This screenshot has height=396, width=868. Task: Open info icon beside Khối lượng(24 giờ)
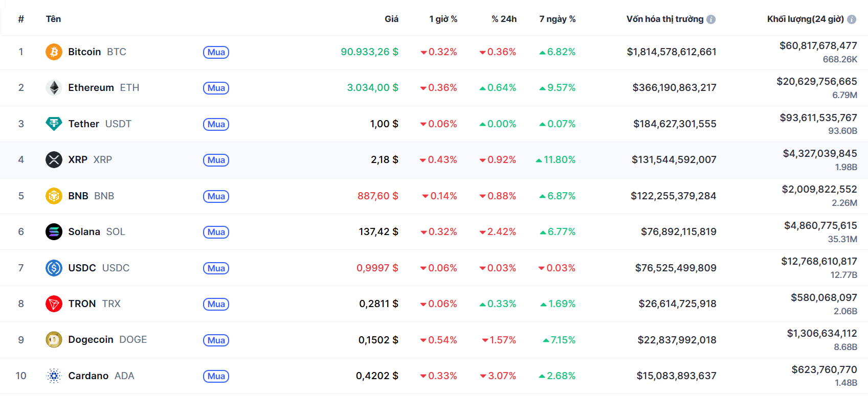pos(852,19)
